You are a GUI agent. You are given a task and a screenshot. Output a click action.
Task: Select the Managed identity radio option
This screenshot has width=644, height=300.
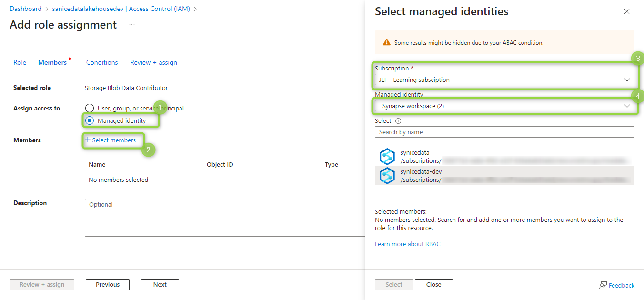pyautogui.click(x=89, y=120)
